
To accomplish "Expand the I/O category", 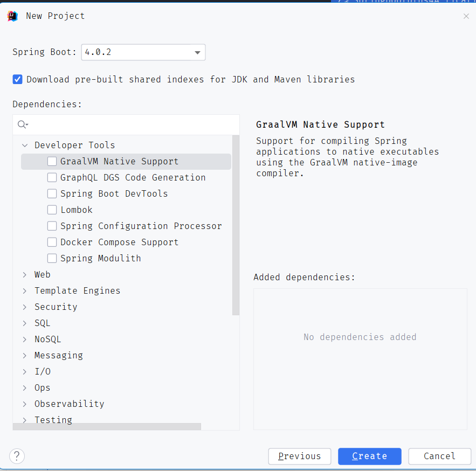I will 25,371.
